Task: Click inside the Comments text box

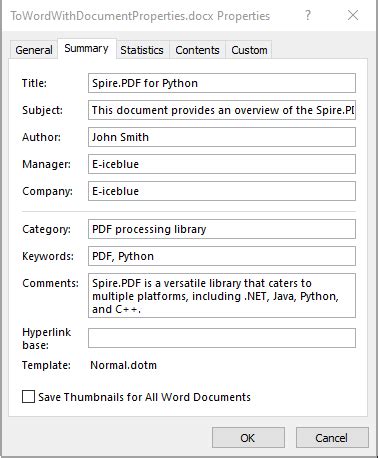Action: coord(222,295)
